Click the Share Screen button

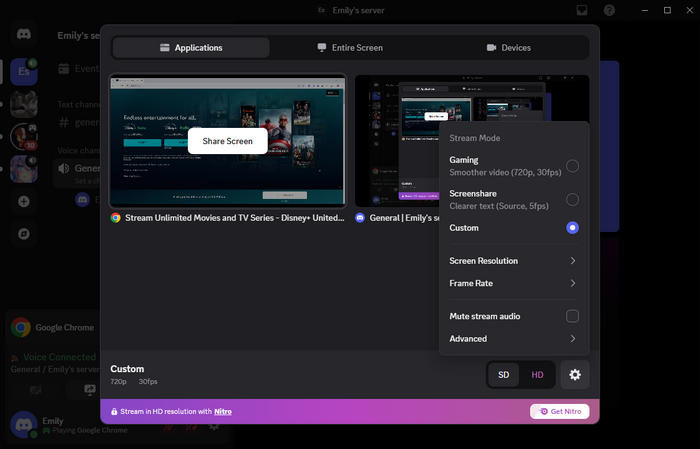228,141
